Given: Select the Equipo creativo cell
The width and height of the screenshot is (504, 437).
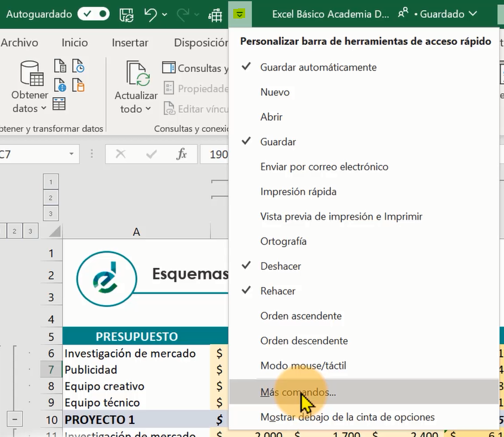Looking at the screenshot, I should [136, 386].
